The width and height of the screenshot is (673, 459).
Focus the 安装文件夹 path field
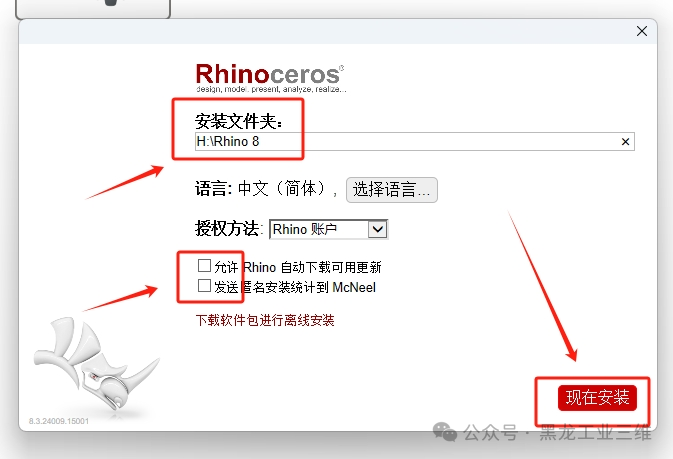click(x=415, y=141)
